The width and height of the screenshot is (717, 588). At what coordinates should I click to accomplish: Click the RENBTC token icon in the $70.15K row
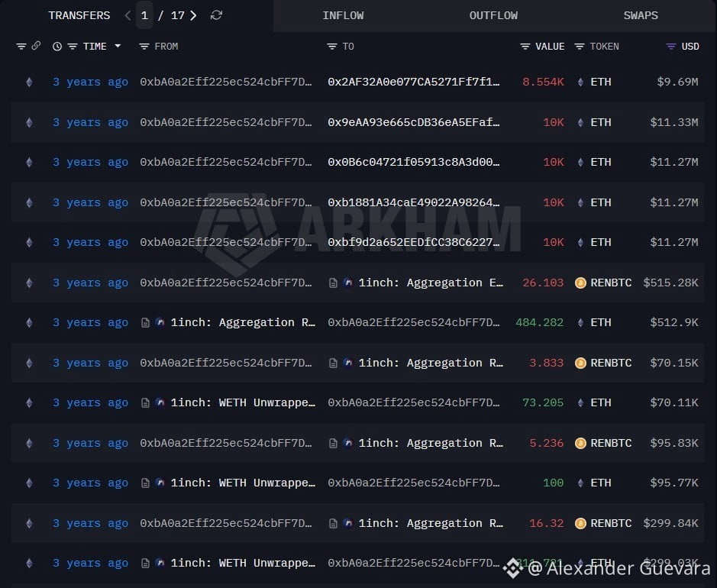(x=580, y=363)
